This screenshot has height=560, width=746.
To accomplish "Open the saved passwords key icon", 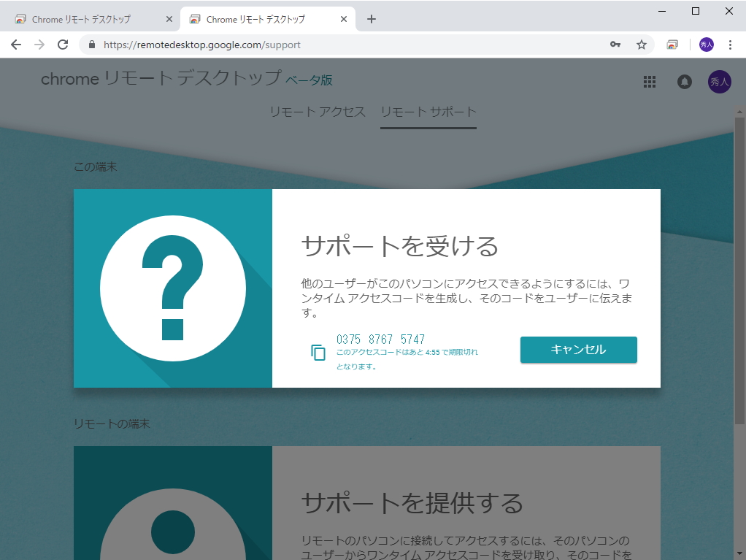I will [615, 45].
